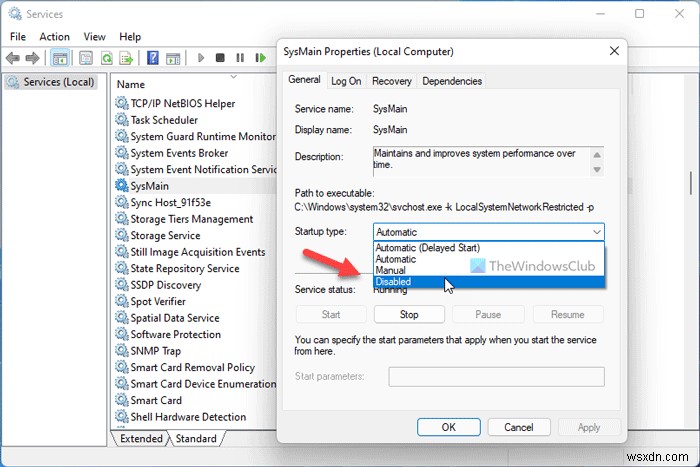Click the Apply button
The height and width of the screenshot is (467, 700).
[589, 427]
